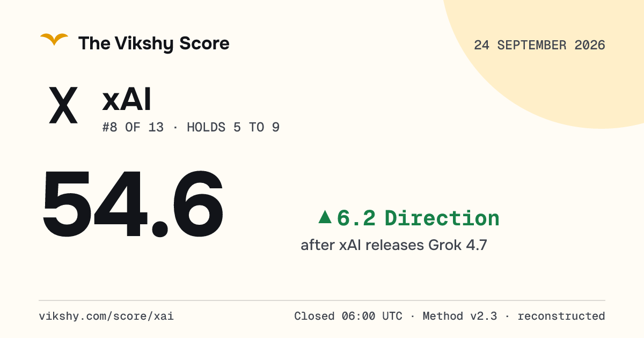This screenshot has width=644, height=338.
Task: Select the date 24 September 2026
Action: point(539,45)
